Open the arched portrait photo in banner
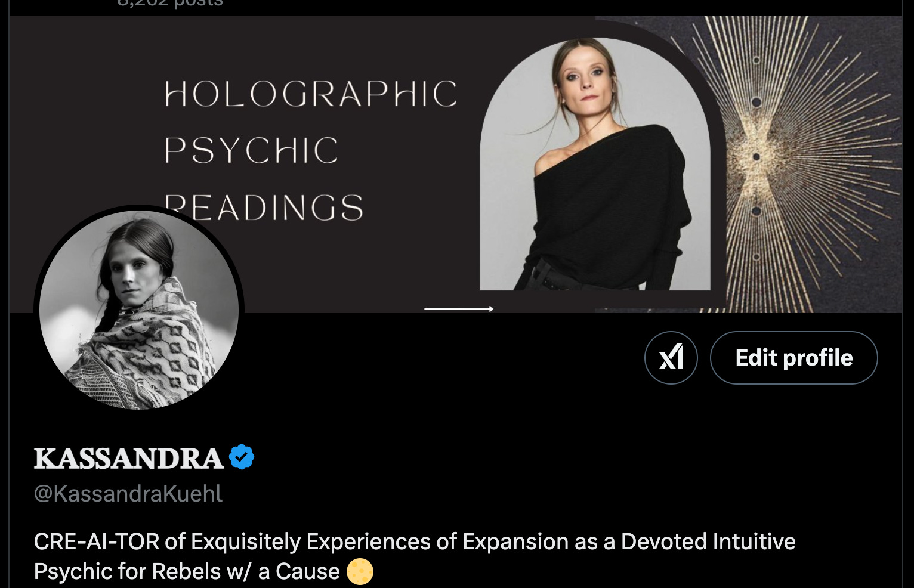 (595, 164)
